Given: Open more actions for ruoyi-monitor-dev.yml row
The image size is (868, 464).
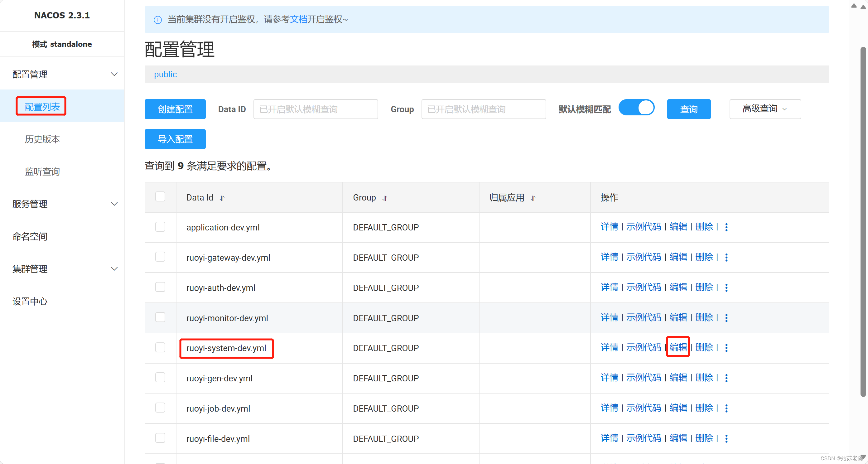Looking at the screenshot, I should [726, 318].
